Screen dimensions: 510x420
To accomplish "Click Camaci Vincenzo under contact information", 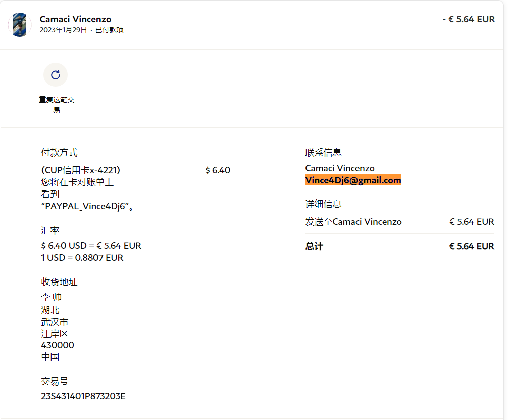I will 340,168.
